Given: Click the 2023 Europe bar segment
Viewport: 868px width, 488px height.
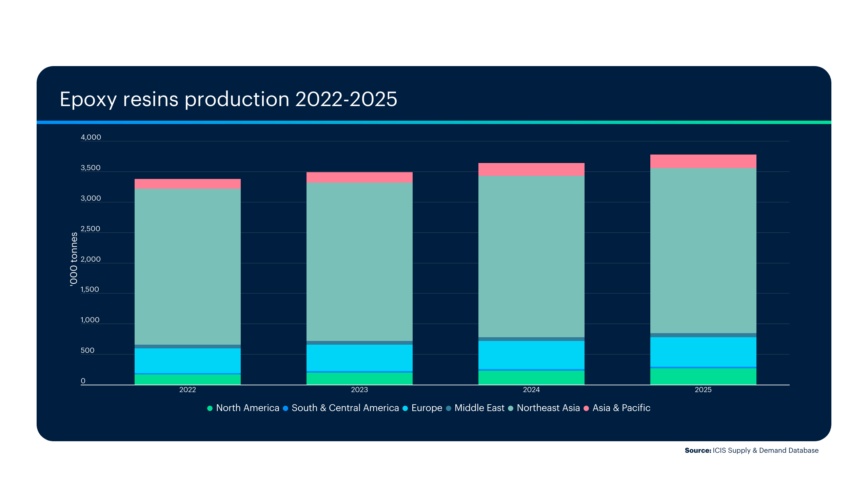Looking at the screenshot, I should (359, 358).
